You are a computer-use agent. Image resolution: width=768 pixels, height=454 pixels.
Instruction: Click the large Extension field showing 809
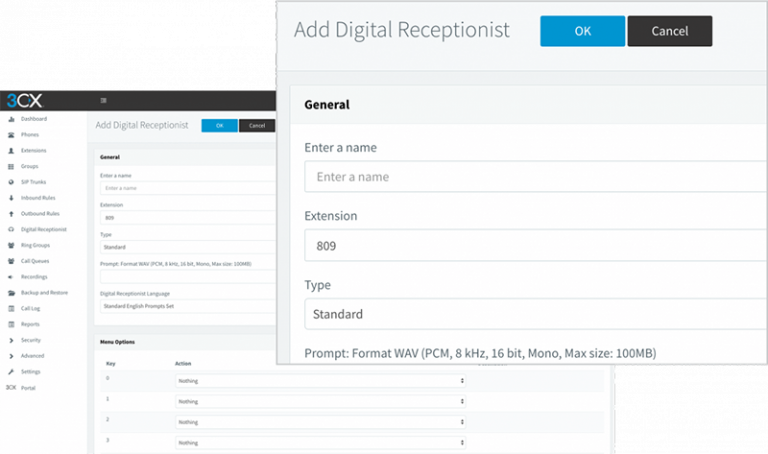pos(535,246)
